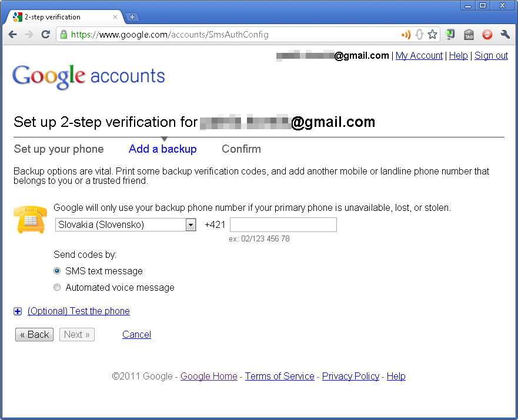The image size is (518, 420).
Task: Open the Privacy Policy link
Action: point(350,376)
